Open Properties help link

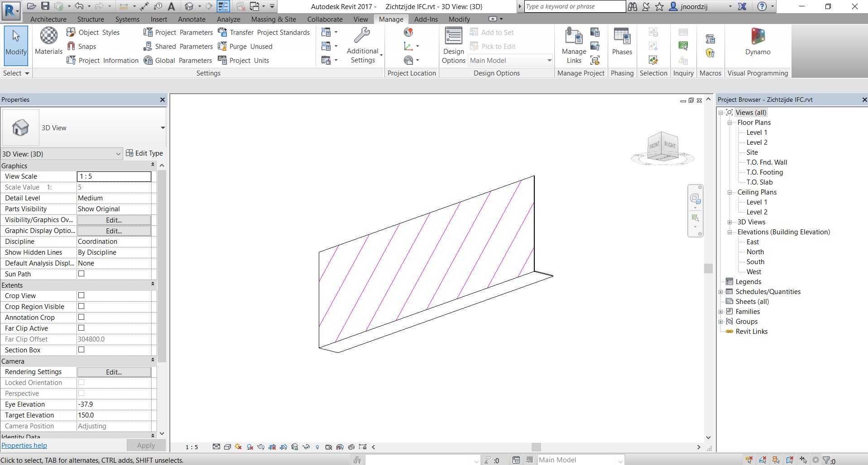[24, 445]
